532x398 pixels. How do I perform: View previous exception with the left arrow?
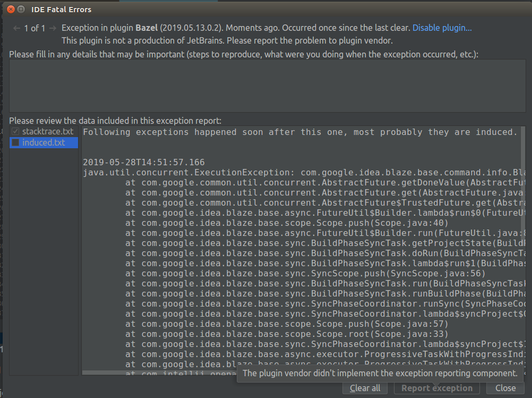pyautogui.click(x=16, y=28)
